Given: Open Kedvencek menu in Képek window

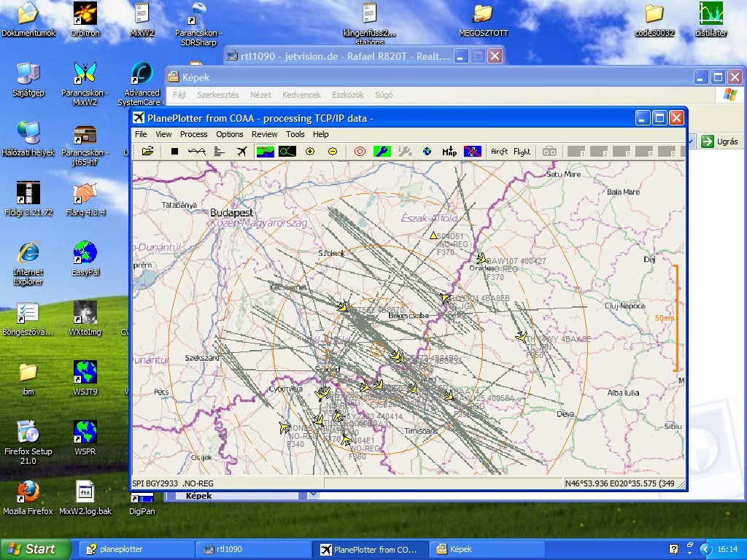Looking at the screenshot, I should [x=301, y=95].
